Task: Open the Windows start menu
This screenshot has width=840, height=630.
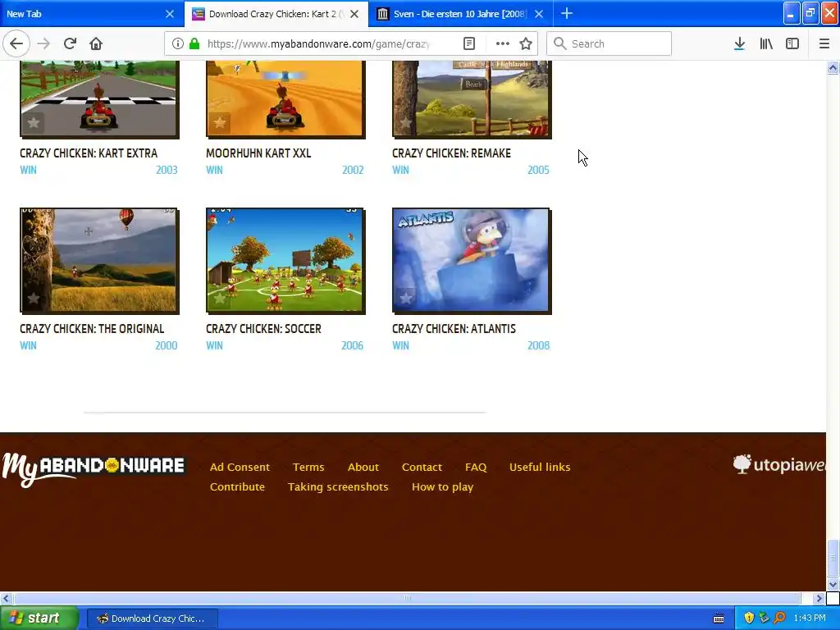Action: coord(39,619)
